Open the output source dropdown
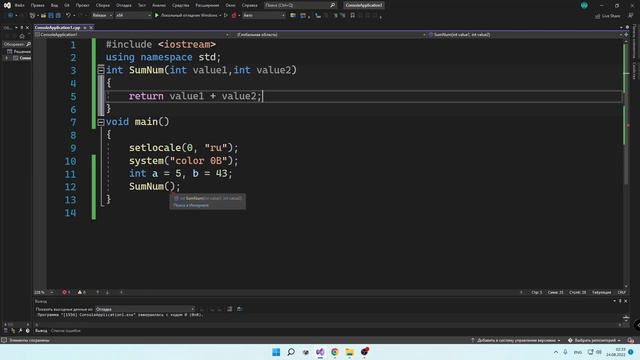Viewport: 640px width, 360px height. 144,309
